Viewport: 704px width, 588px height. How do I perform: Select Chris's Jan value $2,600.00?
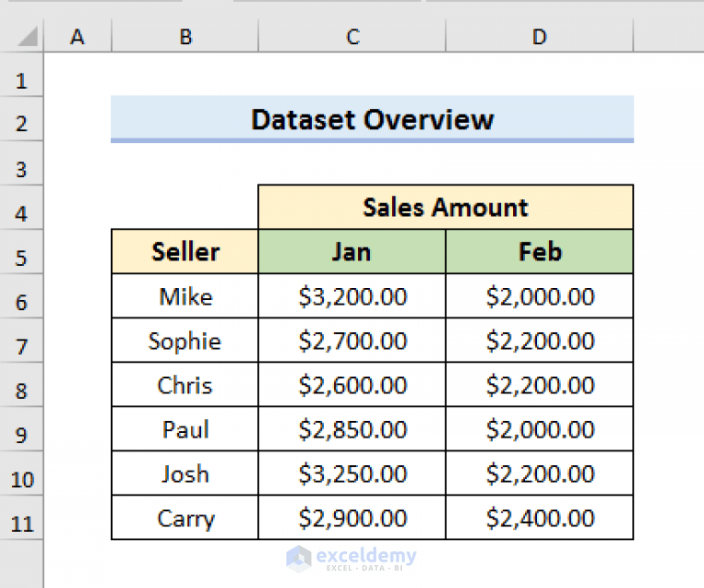352,384
